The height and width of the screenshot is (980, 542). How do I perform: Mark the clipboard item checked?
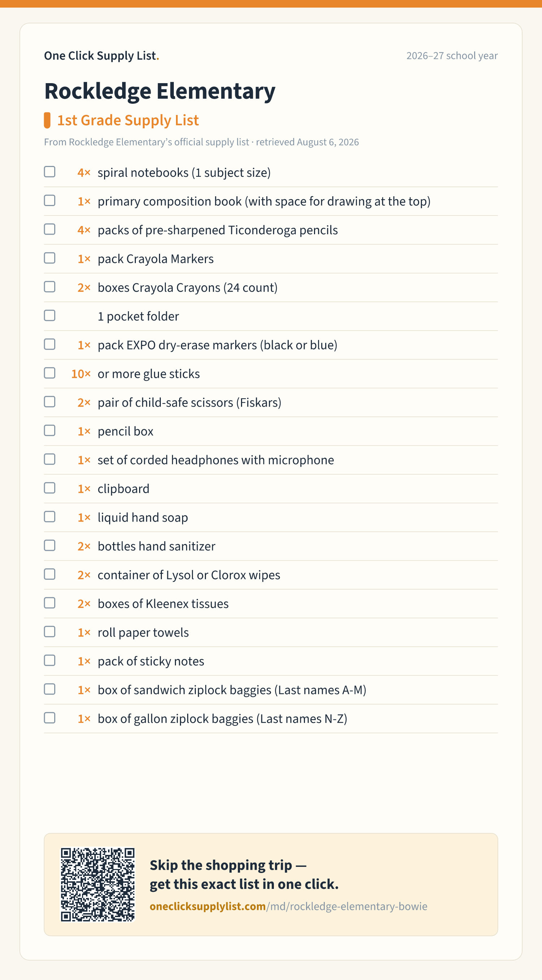tap(50, 488)
